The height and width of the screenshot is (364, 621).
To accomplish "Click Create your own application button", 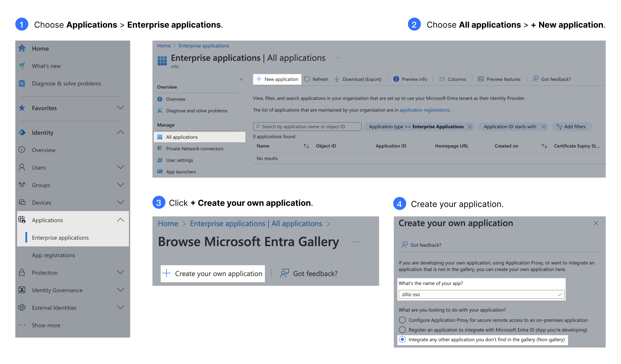I will click(213, 273).
